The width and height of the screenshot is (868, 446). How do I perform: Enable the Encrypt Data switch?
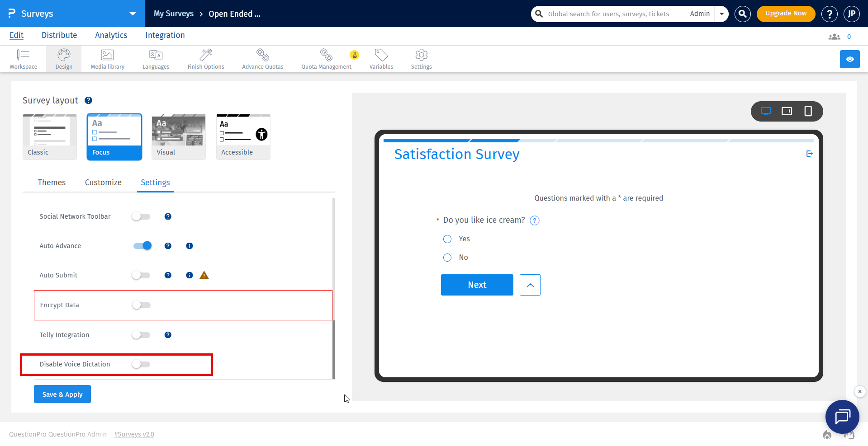point(142,305)
